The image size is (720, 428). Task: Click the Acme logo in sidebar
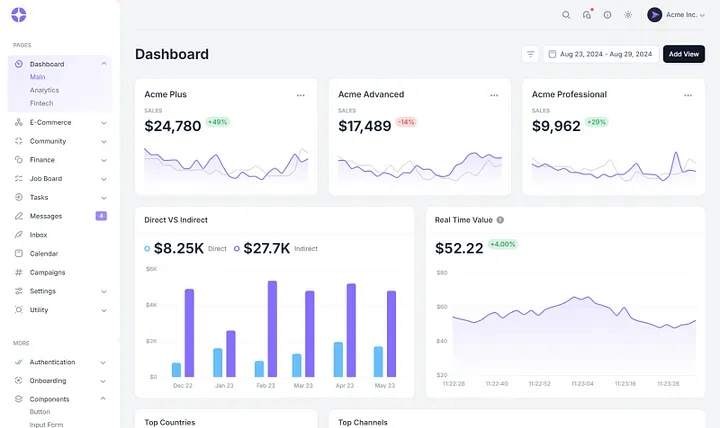[19, 15]
